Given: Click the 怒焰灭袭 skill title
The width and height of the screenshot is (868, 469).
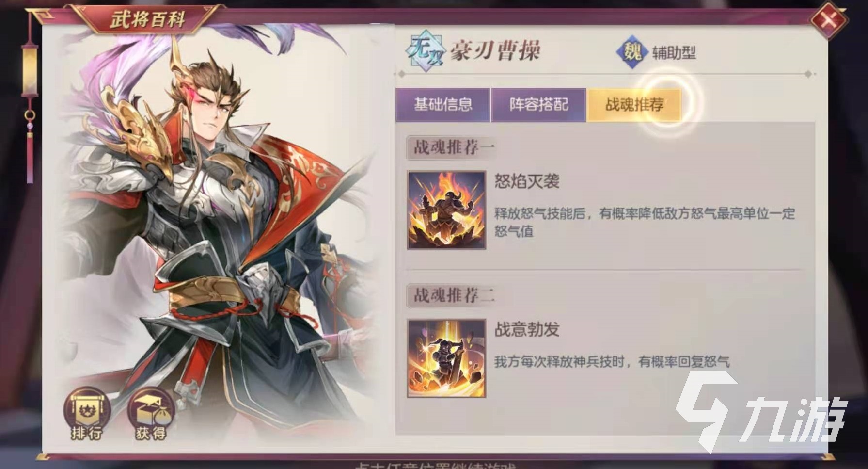Looking at the screenshot, I should tap(527, 181).
